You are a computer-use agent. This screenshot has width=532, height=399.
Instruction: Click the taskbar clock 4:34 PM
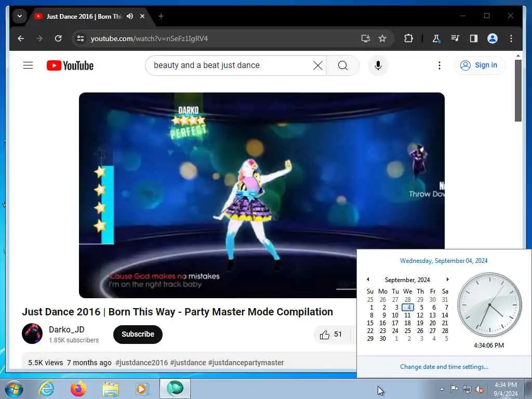[506, 389]
